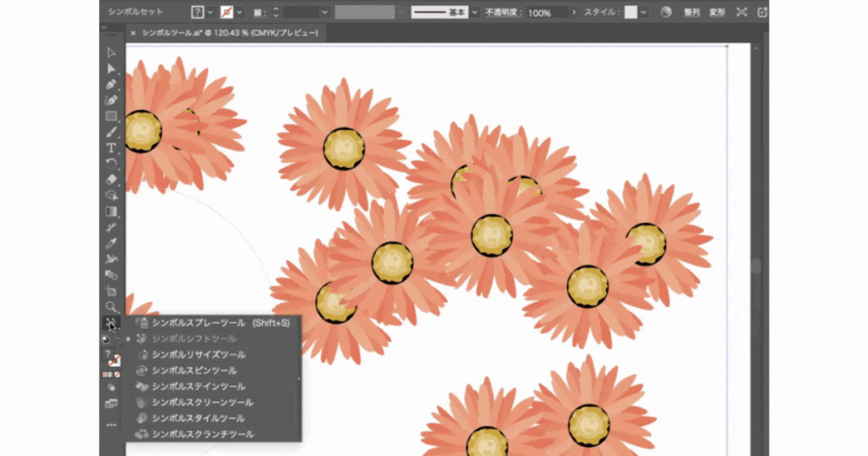Open the stroke color dropdown arrow
This screenshot has width=868, height=456.
240,13
